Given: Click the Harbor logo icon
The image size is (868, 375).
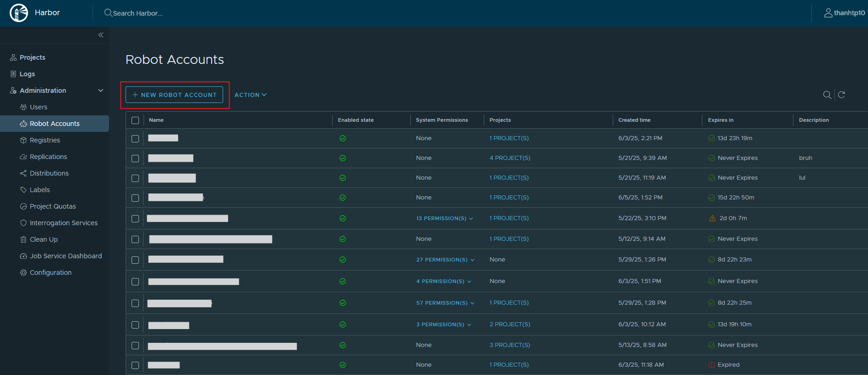Looking at the screenshot, I should pos(19,13).
